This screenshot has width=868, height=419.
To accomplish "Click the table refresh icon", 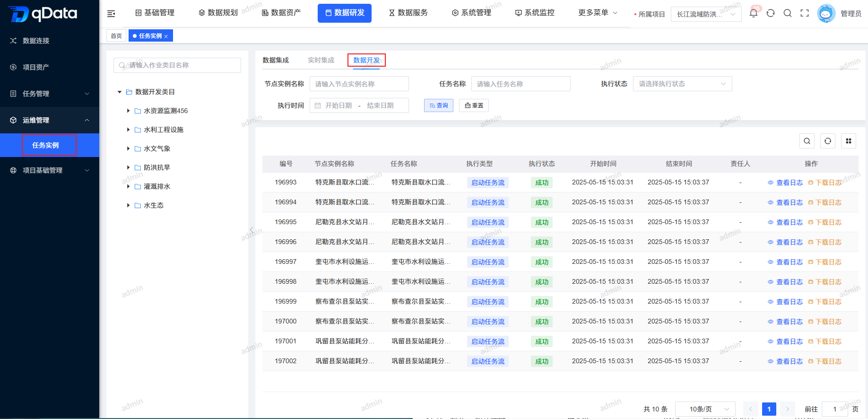I will (x=828, y=141).
